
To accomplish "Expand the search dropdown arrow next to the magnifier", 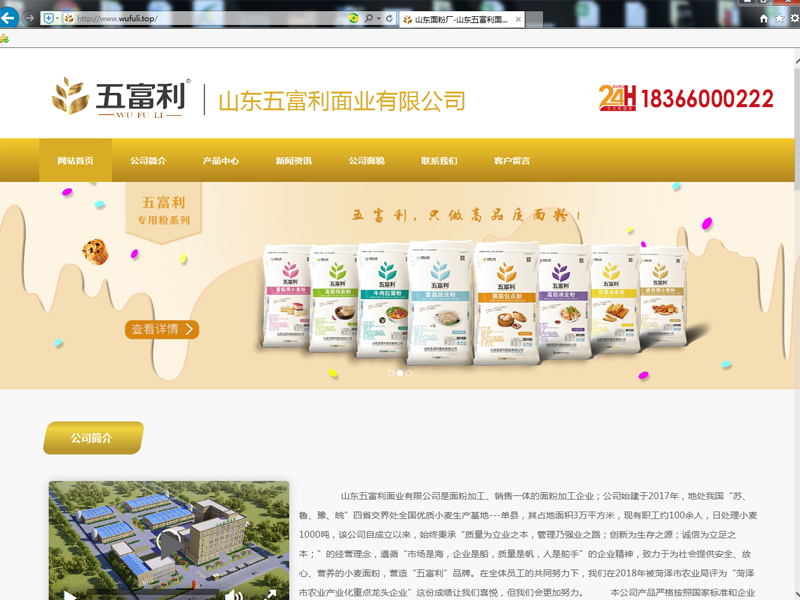I will (x=379, y=18).
